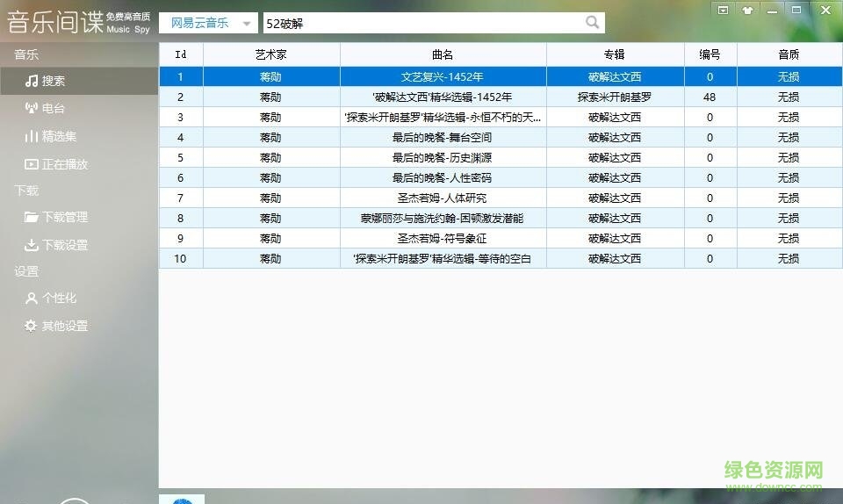This screenshot has width=843, height=504.
Task: Open 下载管理 download manager
Action: [x=79, y=217]
